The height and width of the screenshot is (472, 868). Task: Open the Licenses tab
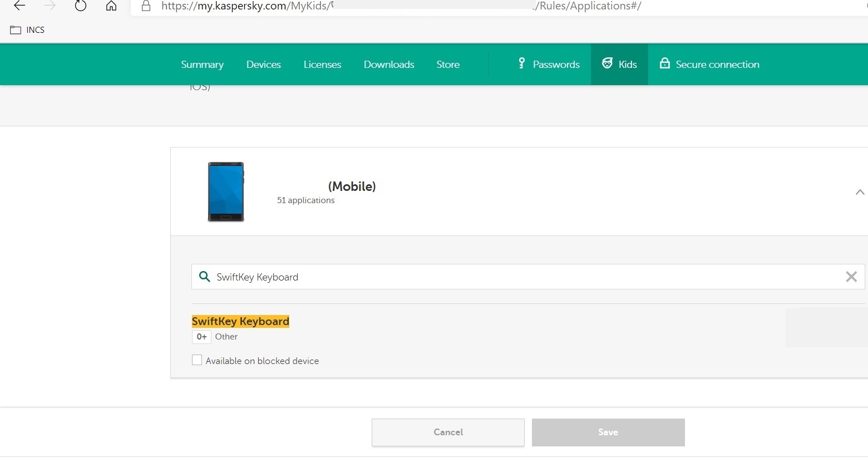[x=322, y=65]
